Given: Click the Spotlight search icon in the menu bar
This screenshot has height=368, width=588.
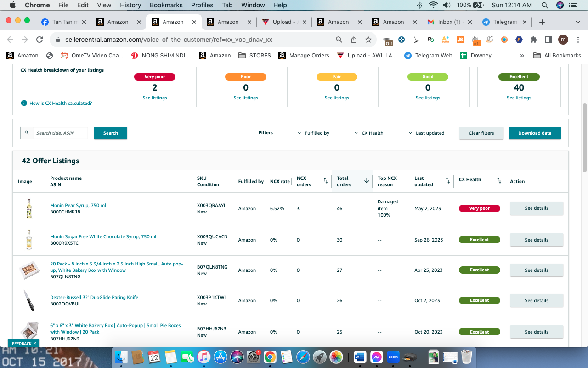Looking at the screenshot, I should point(544,5).
